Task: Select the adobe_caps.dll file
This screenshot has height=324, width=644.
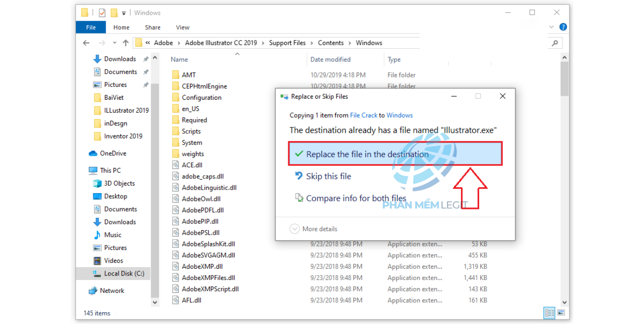Action: coord(202,176)
